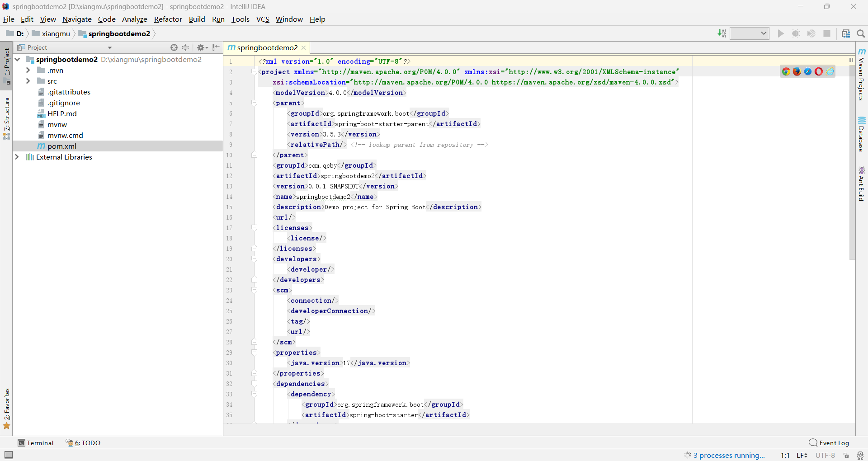
Task: Select .gitignore file in project tree
Action: (63, 103)
